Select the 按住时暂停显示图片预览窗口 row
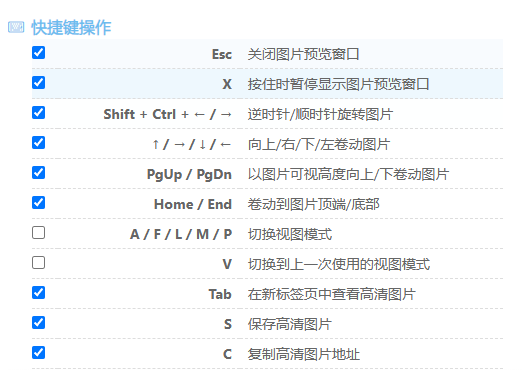This screenshot has width=522, height=370. click(267, 84)
